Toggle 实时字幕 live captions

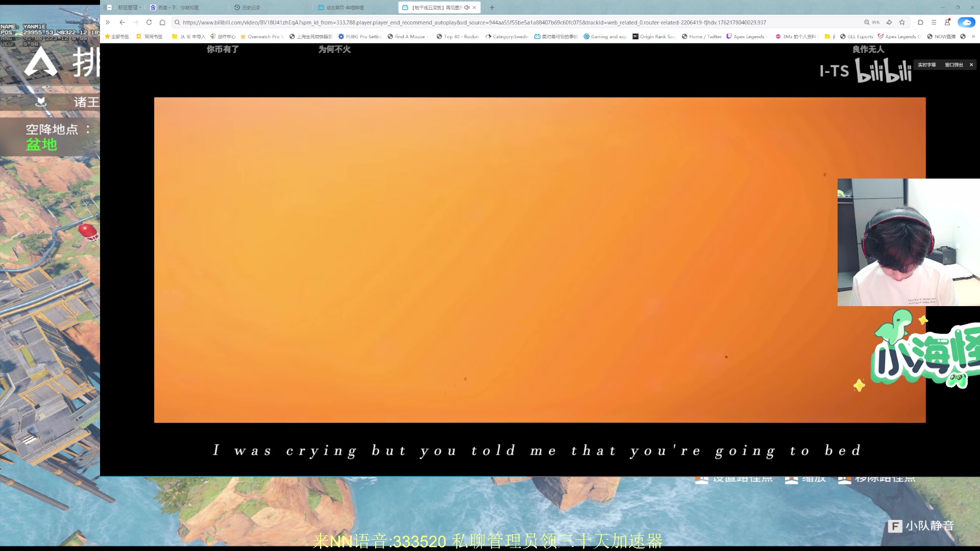[927, 65]
